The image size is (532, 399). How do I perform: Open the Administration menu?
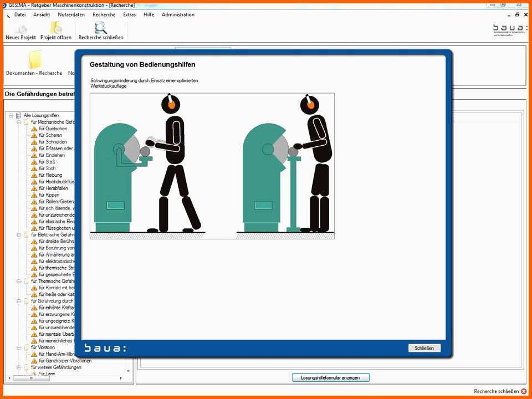[178, 14]
